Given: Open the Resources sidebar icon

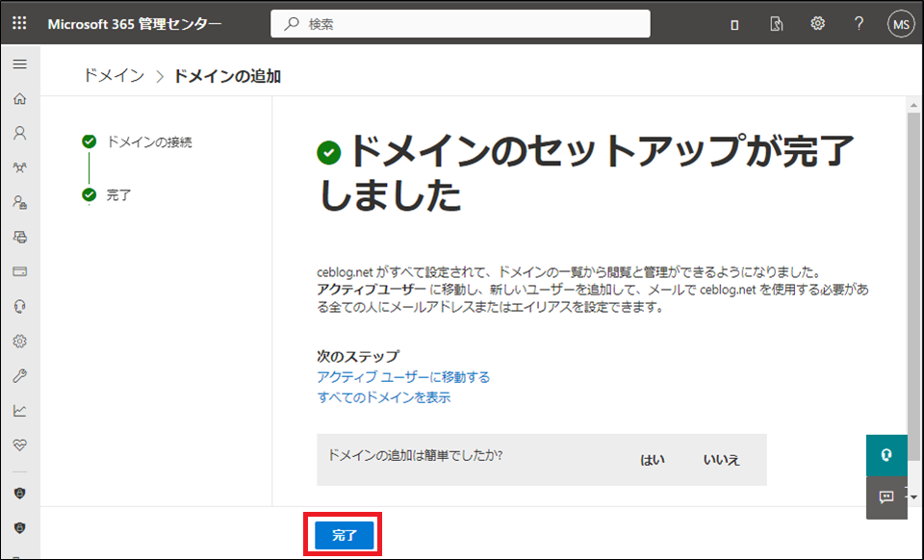Looking at the screenshot, I should [19, 238].
